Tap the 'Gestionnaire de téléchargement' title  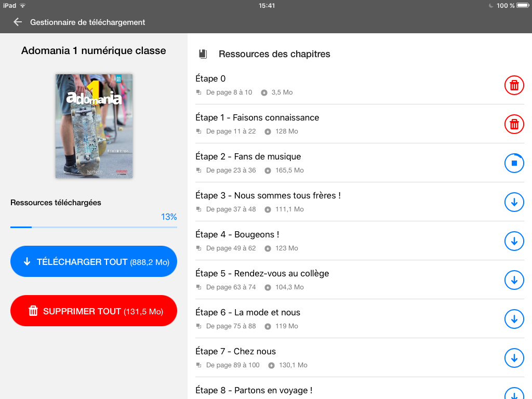[x=87, y=22]
